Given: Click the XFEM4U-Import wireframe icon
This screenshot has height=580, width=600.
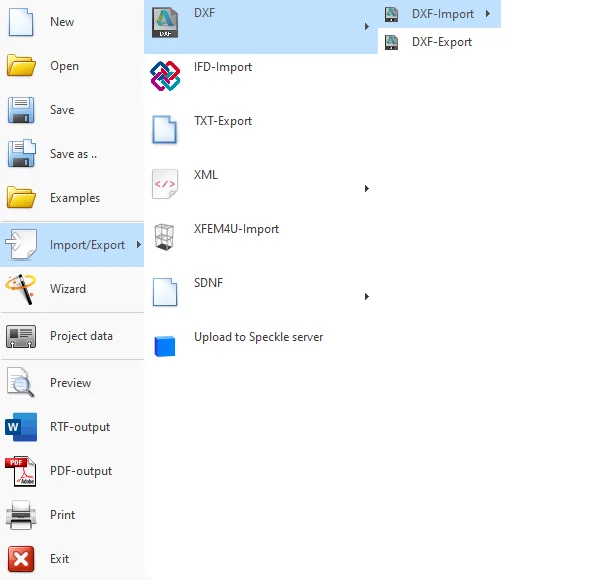Looking at the screenshot, I should [165, 237].
